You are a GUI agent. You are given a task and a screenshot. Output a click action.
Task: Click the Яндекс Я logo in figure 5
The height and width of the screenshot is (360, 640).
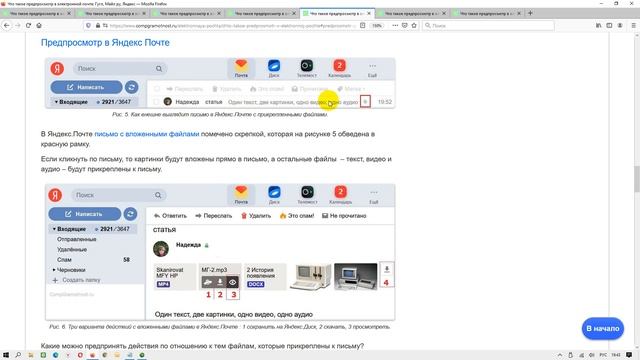click(57, 68)
